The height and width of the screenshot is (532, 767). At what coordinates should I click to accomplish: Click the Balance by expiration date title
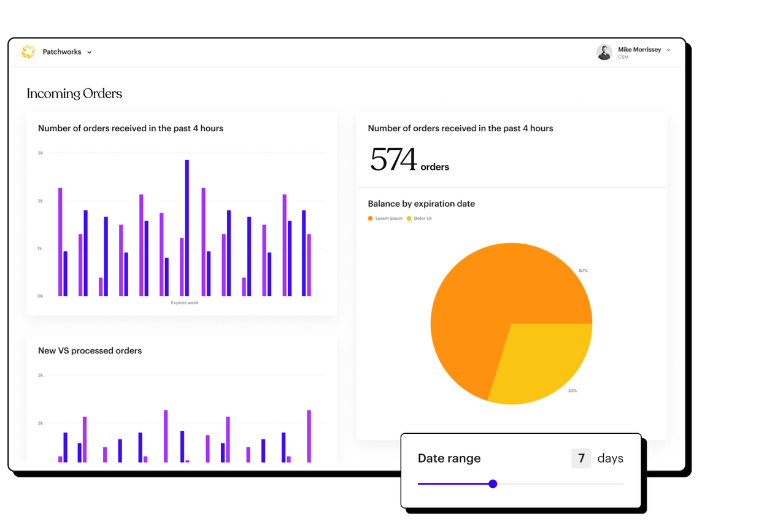(421, 204)
